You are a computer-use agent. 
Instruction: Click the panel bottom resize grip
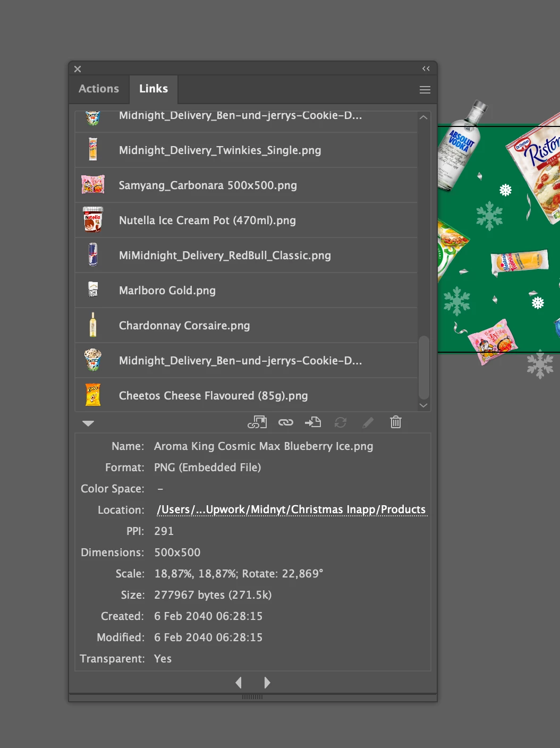pos(252,696)
